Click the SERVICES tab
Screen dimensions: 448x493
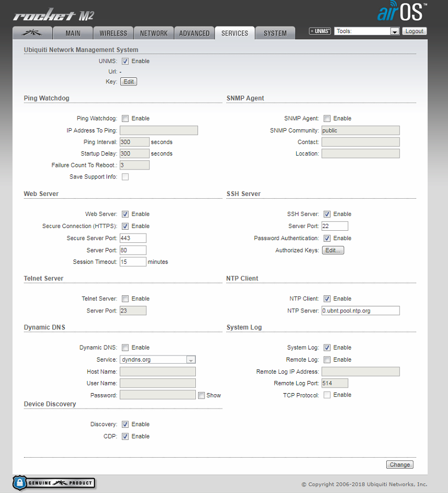point(234,33)
